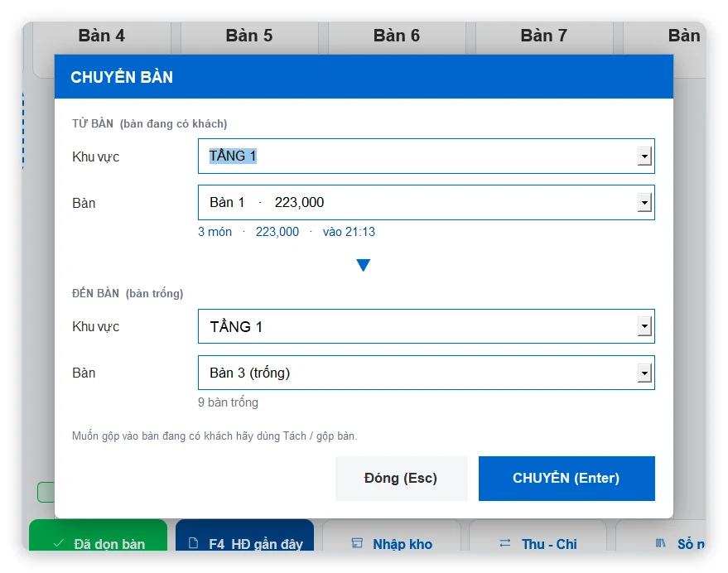
Task: Select the Bàn 6 table card
Action: click(397, 37)
